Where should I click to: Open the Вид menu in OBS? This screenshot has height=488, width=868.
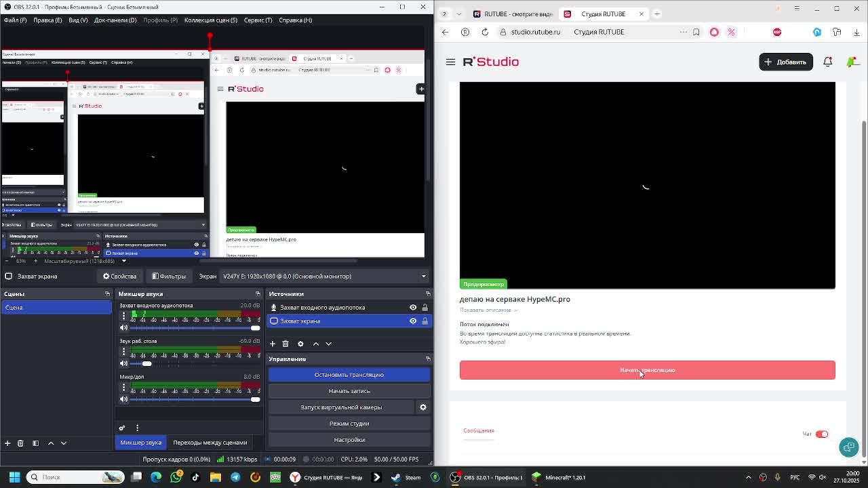pyautogui.click(x=78, y=20)
